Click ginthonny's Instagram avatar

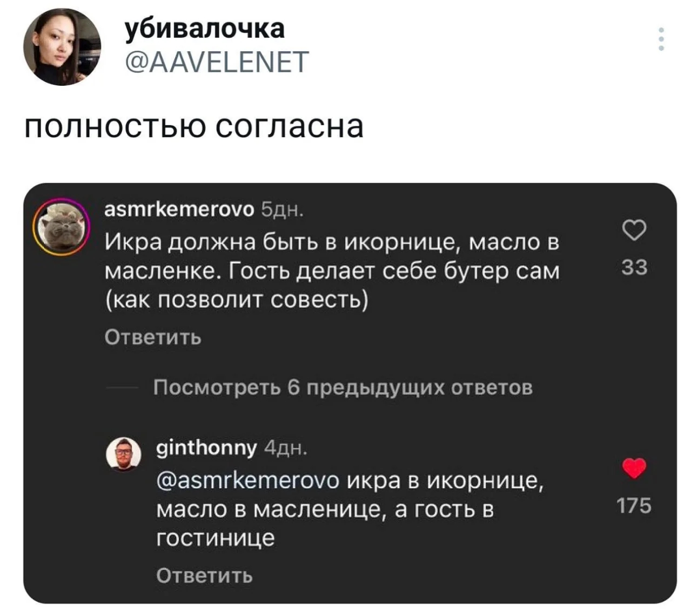(x=123, y=452)
